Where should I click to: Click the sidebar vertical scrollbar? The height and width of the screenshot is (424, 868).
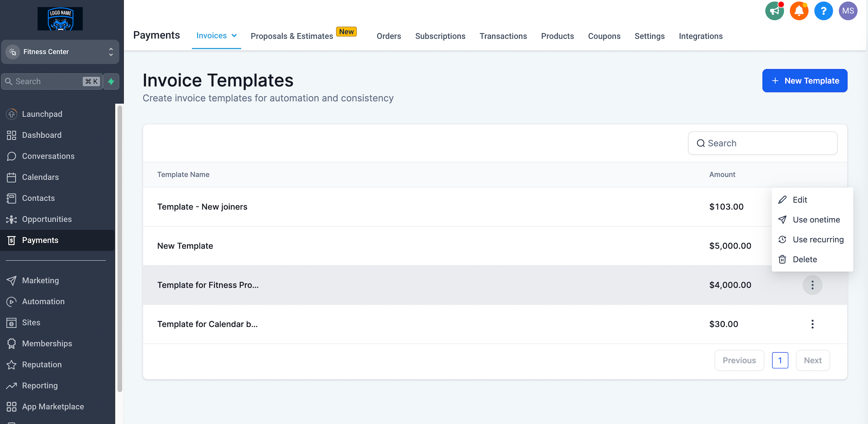tap(120, 249)
